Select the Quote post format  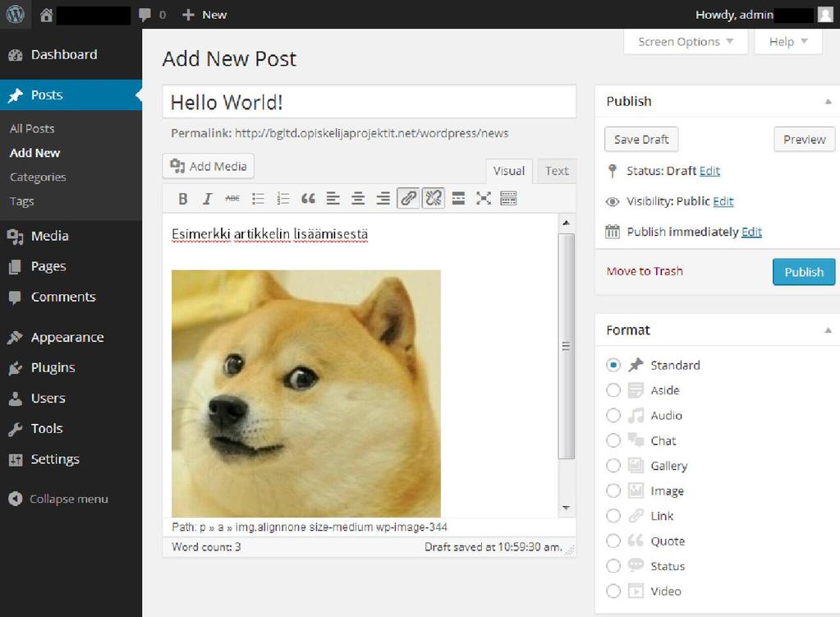[613, 541]
